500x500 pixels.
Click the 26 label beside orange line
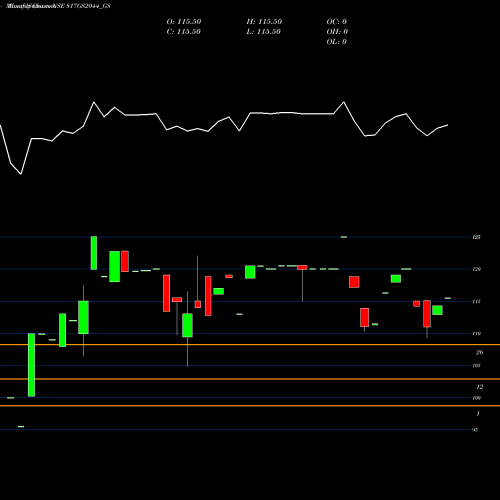479,353
